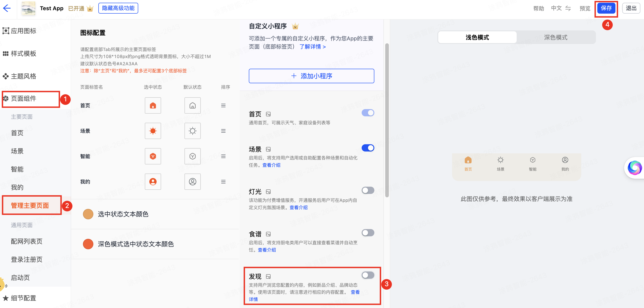This screenshot has width=644, height=308.
Task: Open the Test App thumbnail image
Action: tap(28, 8)
